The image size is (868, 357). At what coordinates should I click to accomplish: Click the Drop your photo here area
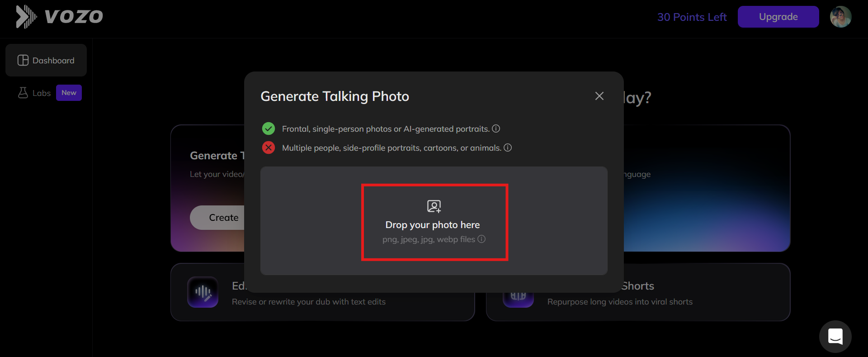click(x=434, y=223)
